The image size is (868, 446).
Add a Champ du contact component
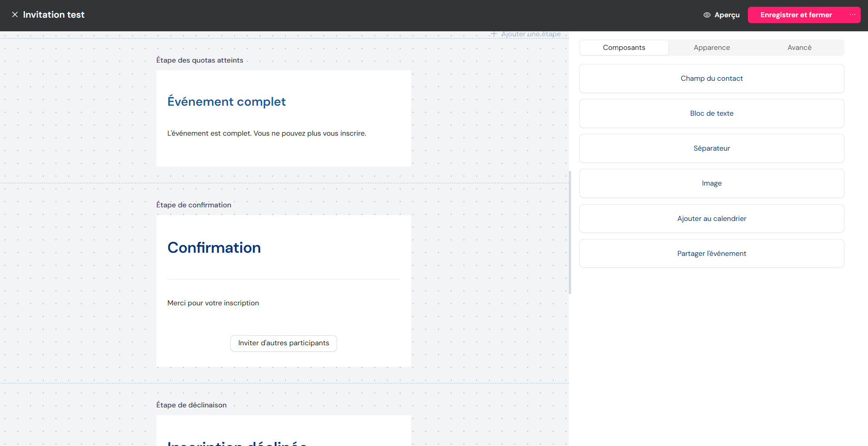coord(712,78)
